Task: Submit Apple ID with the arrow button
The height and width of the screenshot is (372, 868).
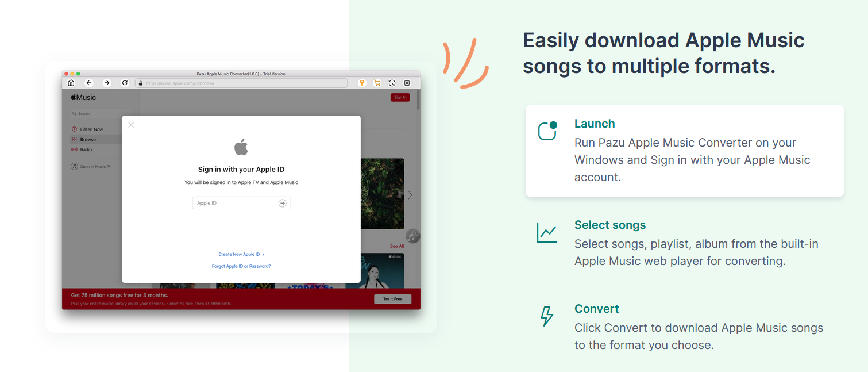Action: point(282,203)
